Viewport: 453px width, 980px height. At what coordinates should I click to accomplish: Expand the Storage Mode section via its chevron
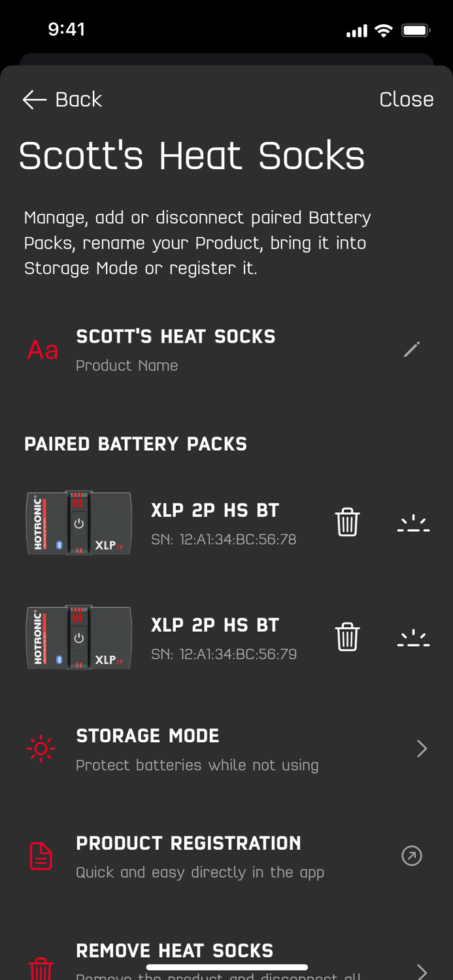click(423, 748)
